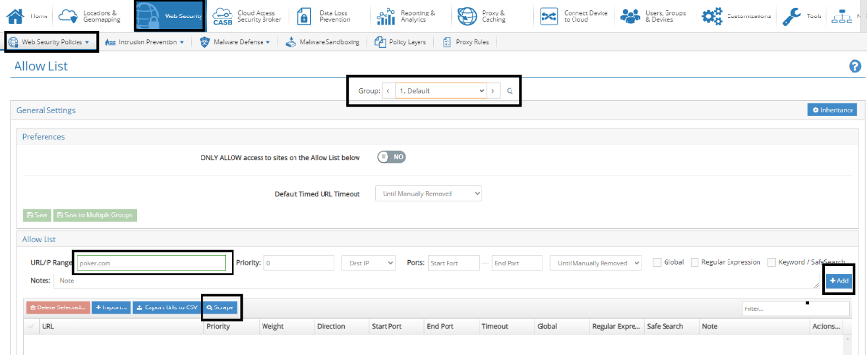
Task: Open the Group 1. Default dropdown
Action: point(441,91)
